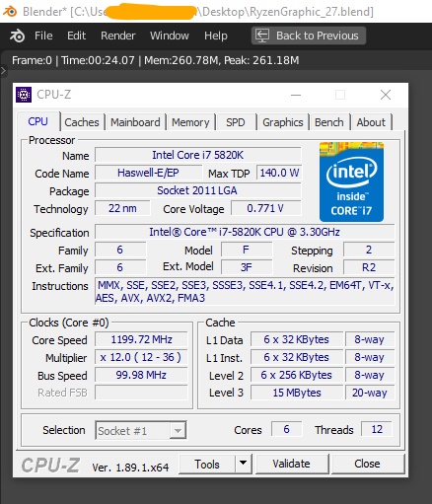Open the Blender Render menu
The image size is (432, 504).
click(x=117, y=36)
